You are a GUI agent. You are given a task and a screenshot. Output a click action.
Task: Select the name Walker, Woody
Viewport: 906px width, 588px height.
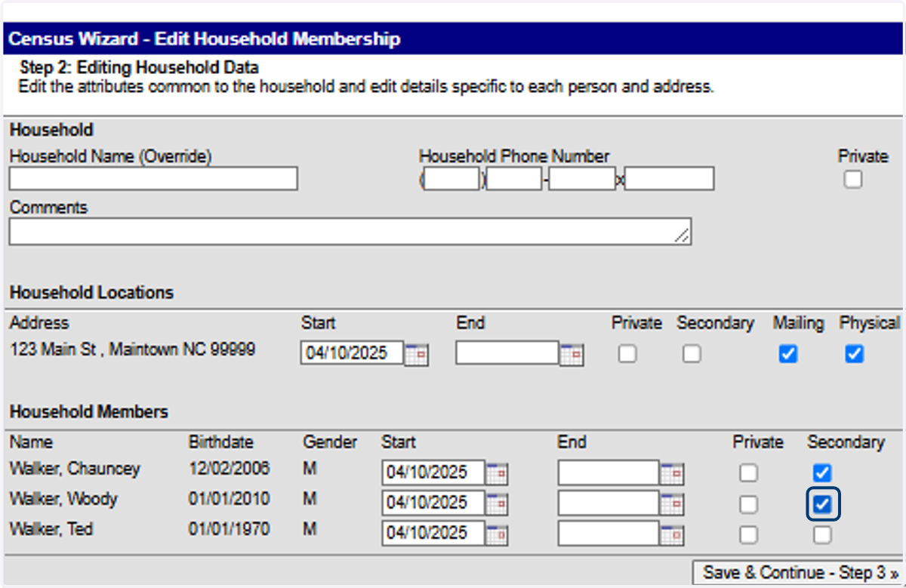tap(63, 500)
